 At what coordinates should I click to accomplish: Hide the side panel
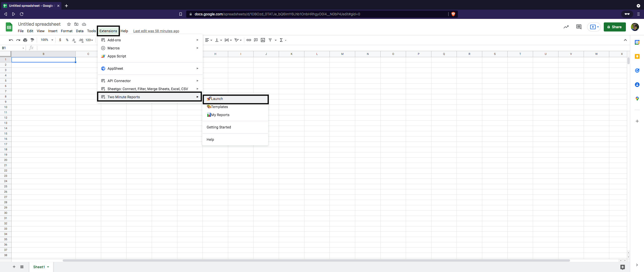coord(637,265)
